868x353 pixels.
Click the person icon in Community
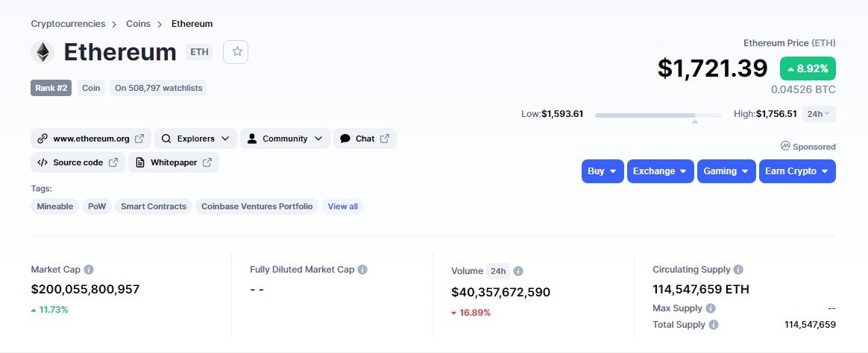252,139
